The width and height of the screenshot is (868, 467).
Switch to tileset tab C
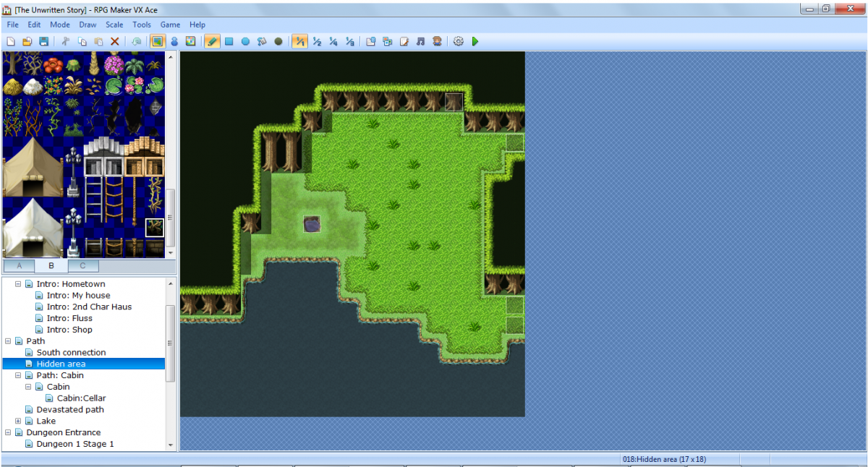tap(83, 266)
